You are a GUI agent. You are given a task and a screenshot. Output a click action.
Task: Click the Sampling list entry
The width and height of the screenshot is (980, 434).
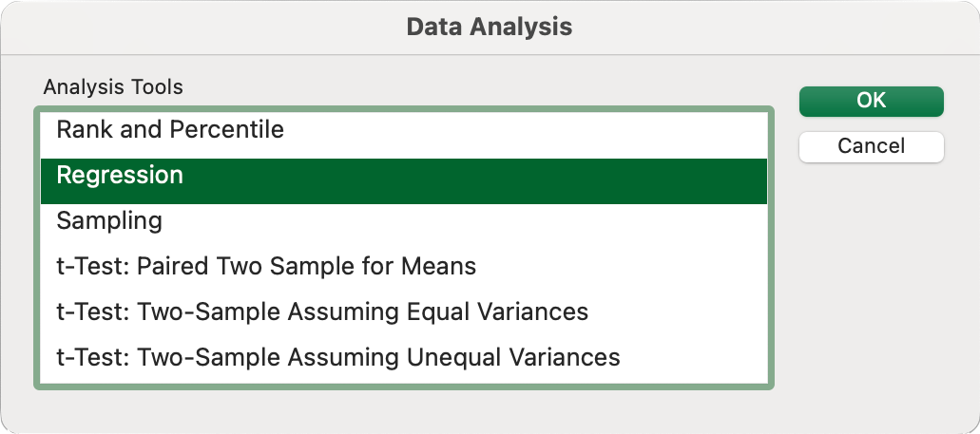coord(109,221)
